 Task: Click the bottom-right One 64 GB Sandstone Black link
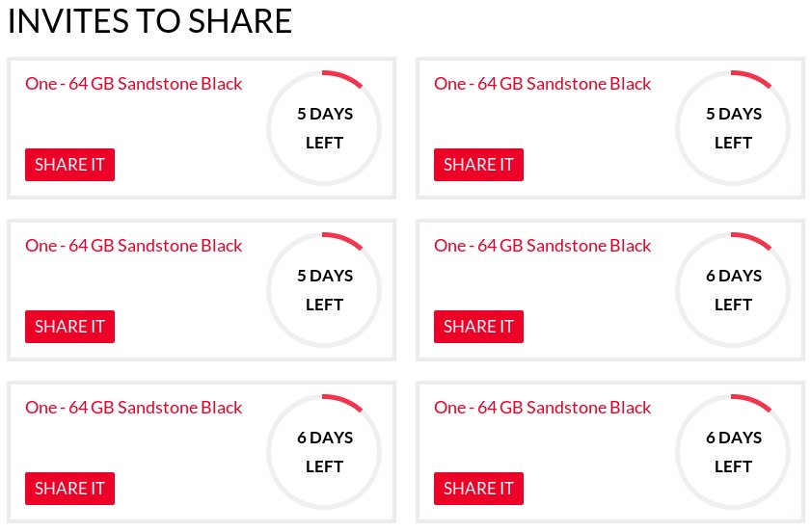click(x=542, y=408)
